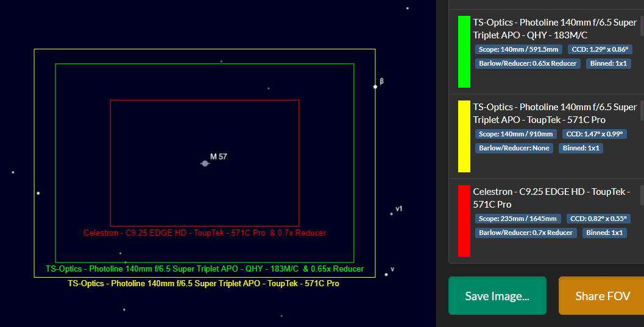Click the TS-Optics ToupTek - 571C Pro card title
This screenshot has width=644, height=327.
coord(554,113)
